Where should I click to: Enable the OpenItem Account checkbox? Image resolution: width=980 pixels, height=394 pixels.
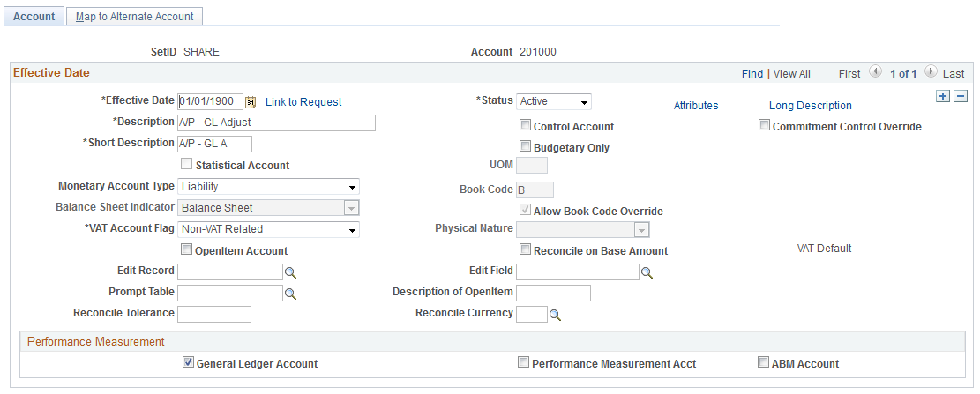(186, 249)
